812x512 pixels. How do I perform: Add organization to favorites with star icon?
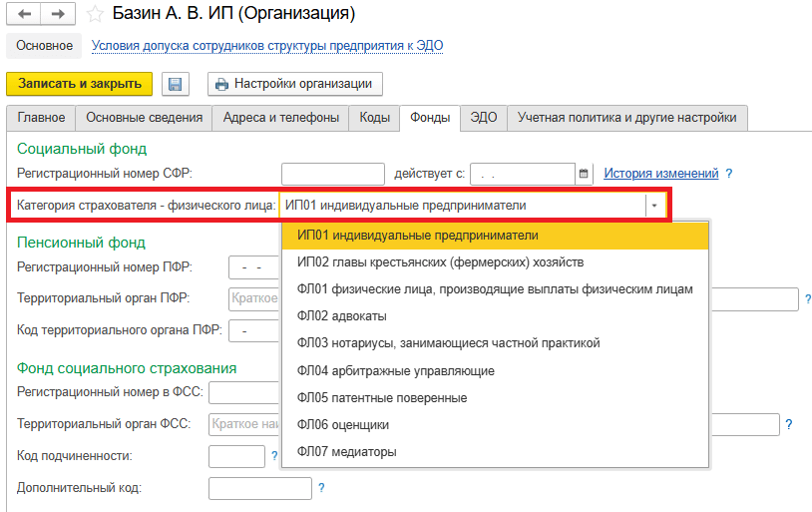tap(95, 14)
